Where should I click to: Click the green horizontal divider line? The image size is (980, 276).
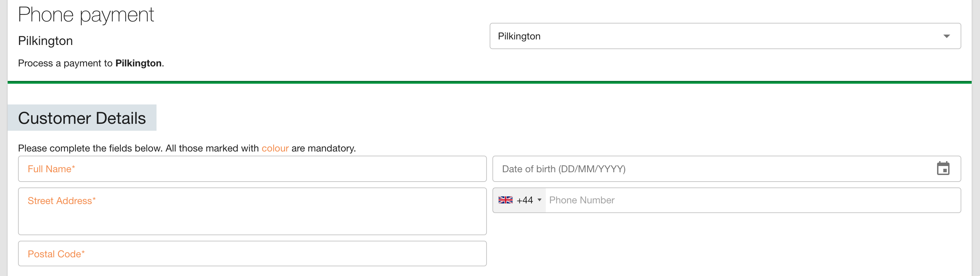tap(489, 82)
